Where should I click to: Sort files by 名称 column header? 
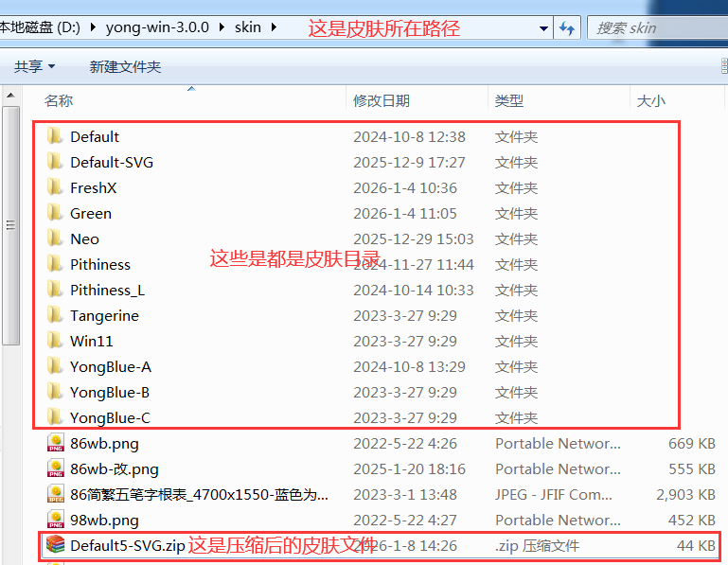tap(59, 100)
